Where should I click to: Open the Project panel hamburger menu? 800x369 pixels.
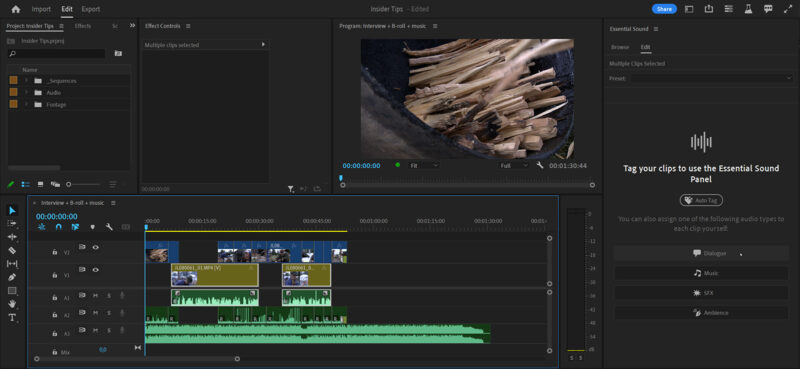click(61, 26)
